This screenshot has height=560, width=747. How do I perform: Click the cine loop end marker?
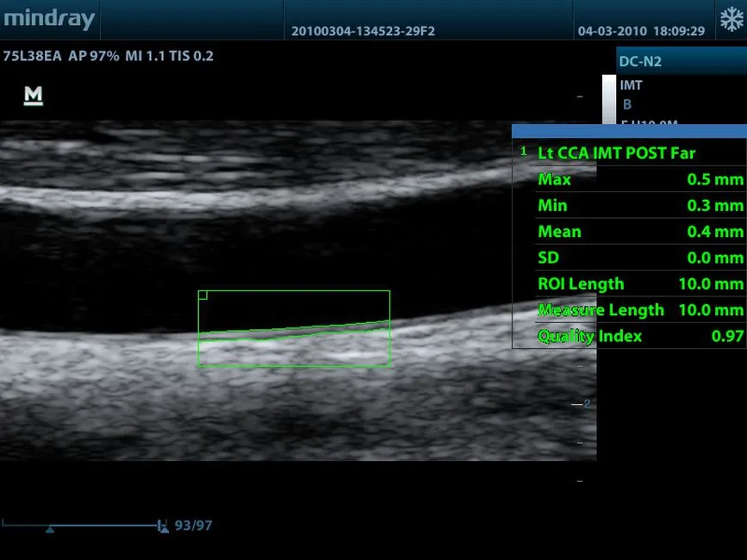pyautogui.click(x=162, y=526)
